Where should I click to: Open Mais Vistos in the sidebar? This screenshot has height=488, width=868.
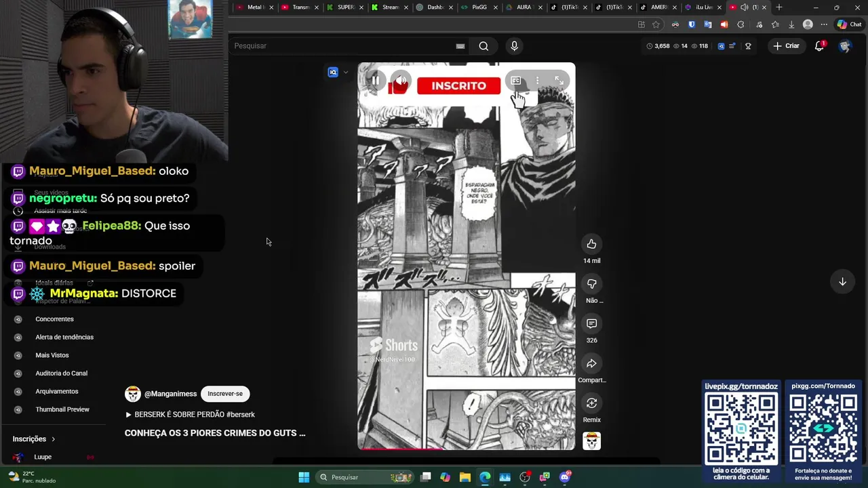click(x=52, y=355)
